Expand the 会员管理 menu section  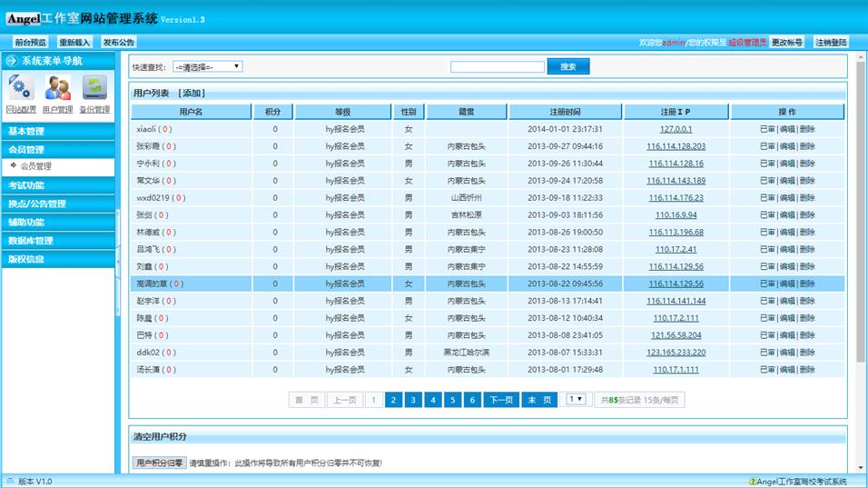coord(58,150)
